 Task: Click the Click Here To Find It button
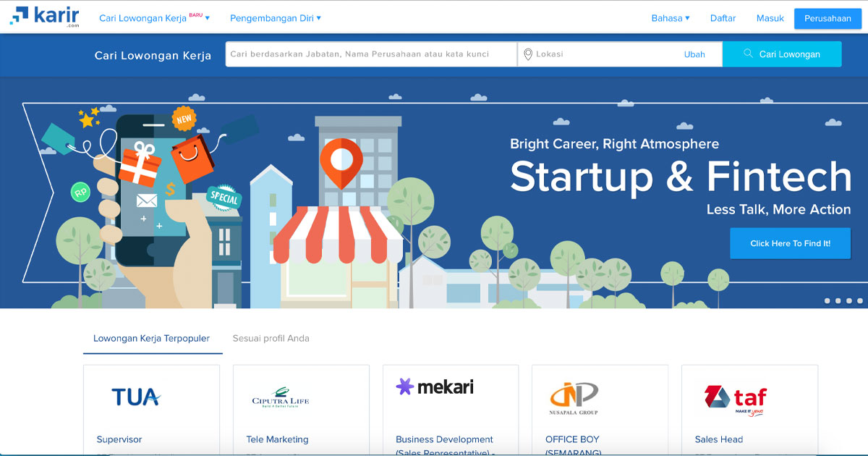pyautogui.click(x=790, y=243)
